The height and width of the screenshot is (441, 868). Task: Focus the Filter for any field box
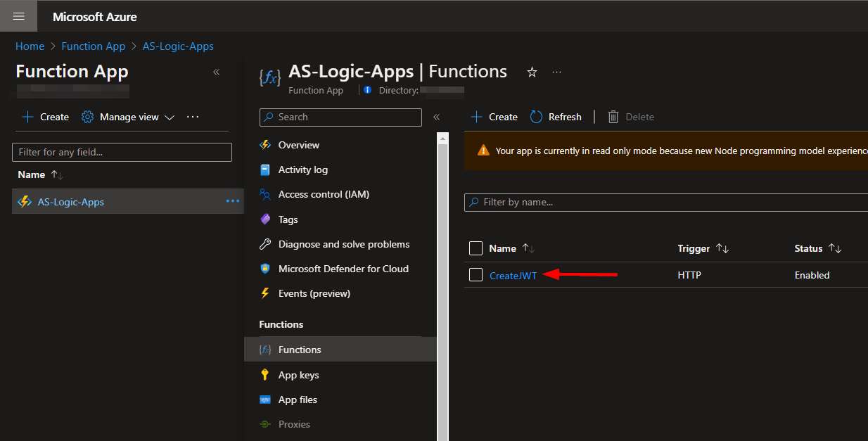122,152
